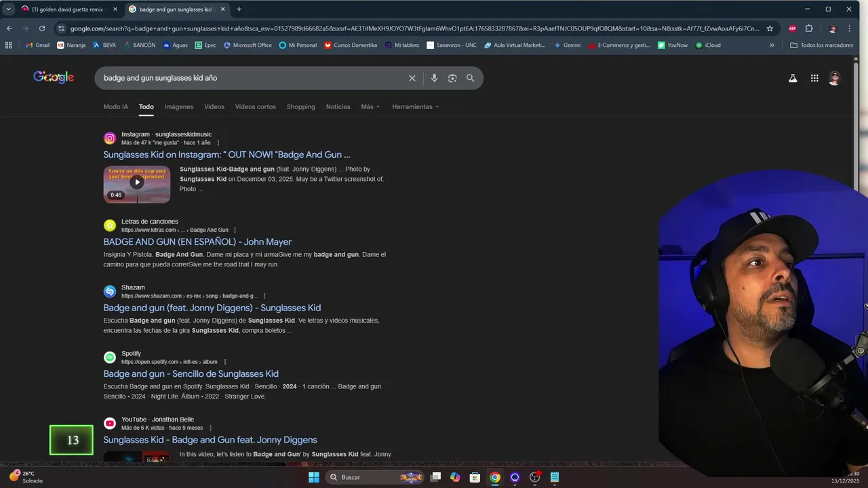The height and width of the screenshot is (488, 868).
Task: Switch to the Shopping tab
Action: click(x=301, y=107)
